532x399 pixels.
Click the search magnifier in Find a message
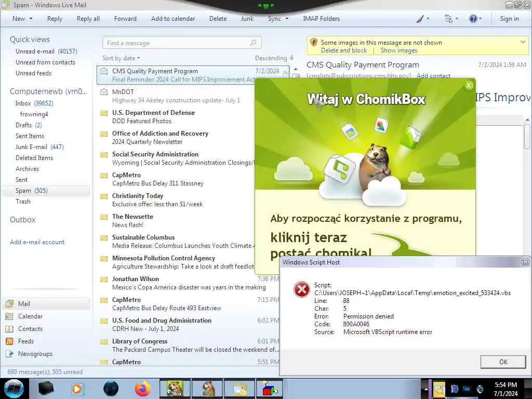(x=253, y=43)
